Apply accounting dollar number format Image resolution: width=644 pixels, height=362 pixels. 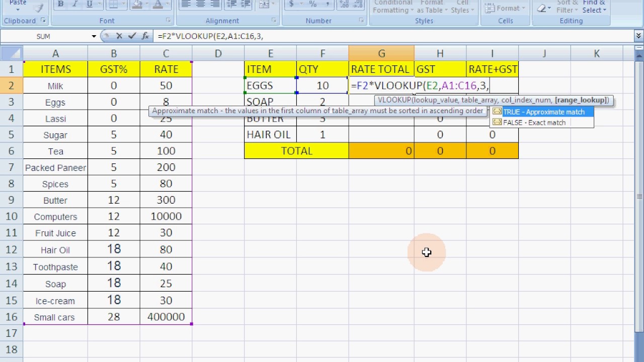[291, 4]
